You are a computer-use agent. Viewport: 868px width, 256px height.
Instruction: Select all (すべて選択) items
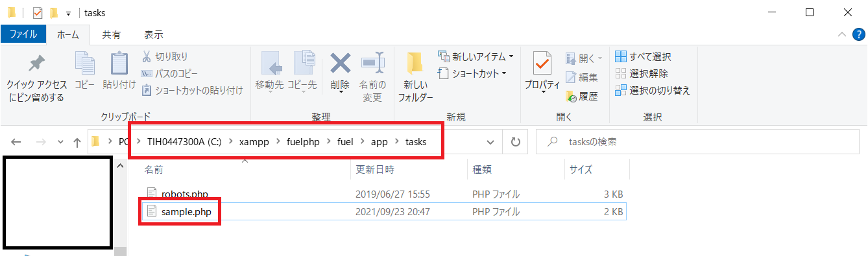coord(643,57)
